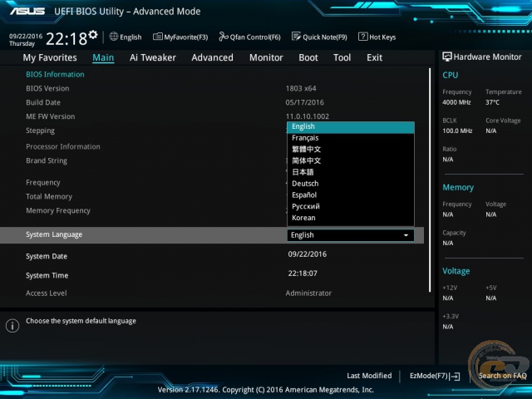Click ME FW Version value 11.0.10.1002

[x=308, y=116]
